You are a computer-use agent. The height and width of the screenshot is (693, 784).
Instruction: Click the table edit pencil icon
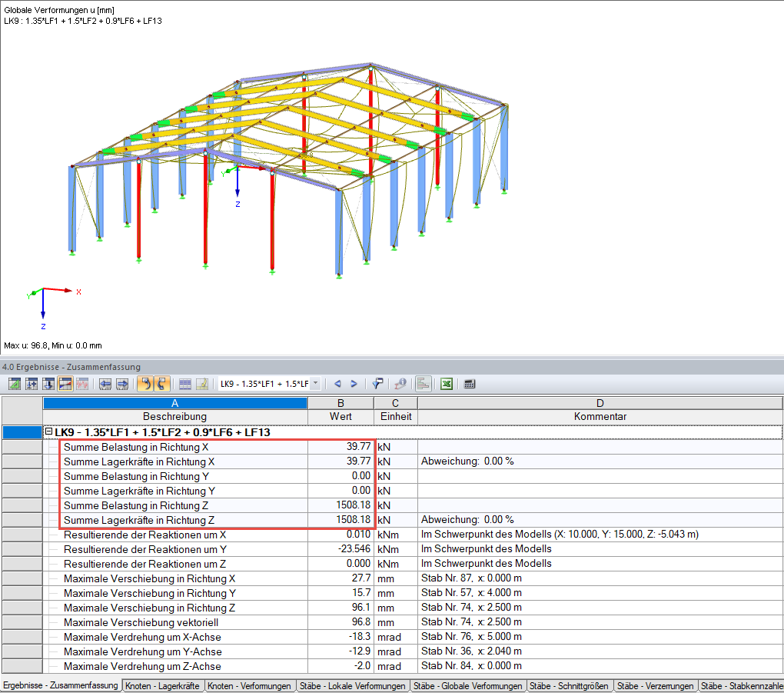click(202, 384)
